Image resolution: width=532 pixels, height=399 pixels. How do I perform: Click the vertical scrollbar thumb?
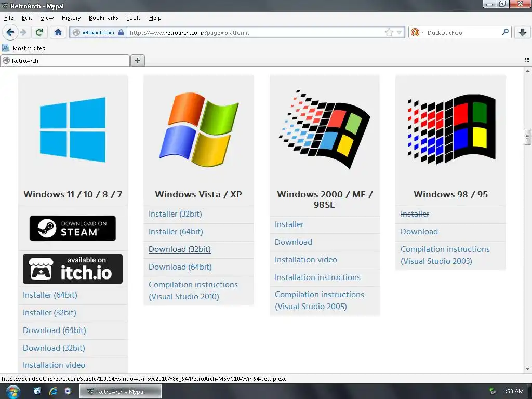coord(527,137)
